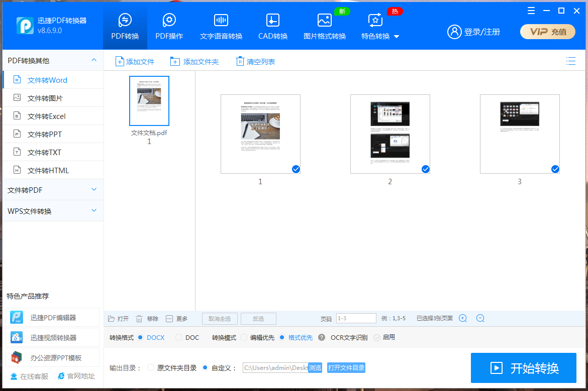Select 文件转PPT in sidebar
Screen dimensions: 588x391
tap(44, 135)
